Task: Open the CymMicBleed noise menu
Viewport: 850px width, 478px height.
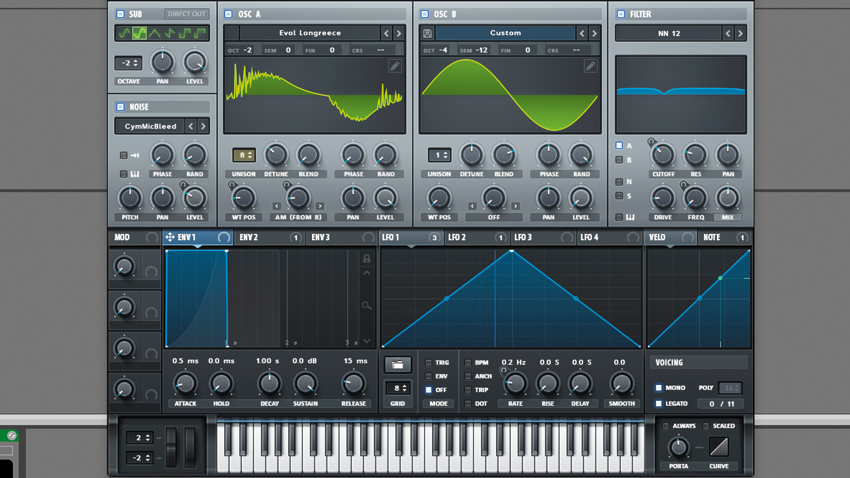Action: (x=150, y=126)
